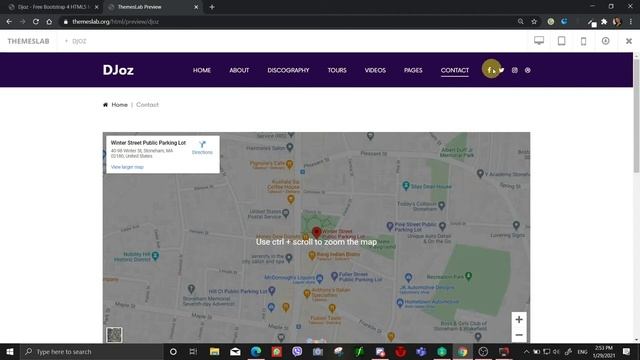Open the Task View taskbar button

pyautogui.click(x=193, y=351)
